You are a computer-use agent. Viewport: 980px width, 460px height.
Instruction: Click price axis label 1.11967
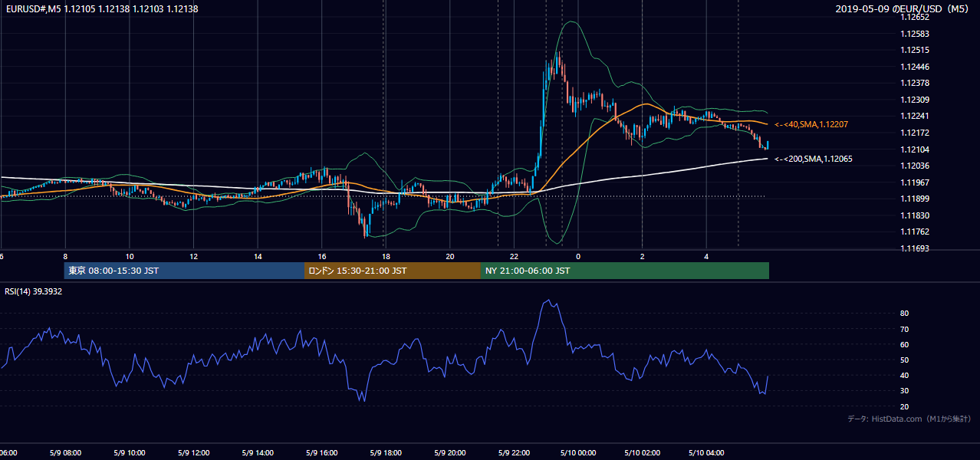coord(915,182)
